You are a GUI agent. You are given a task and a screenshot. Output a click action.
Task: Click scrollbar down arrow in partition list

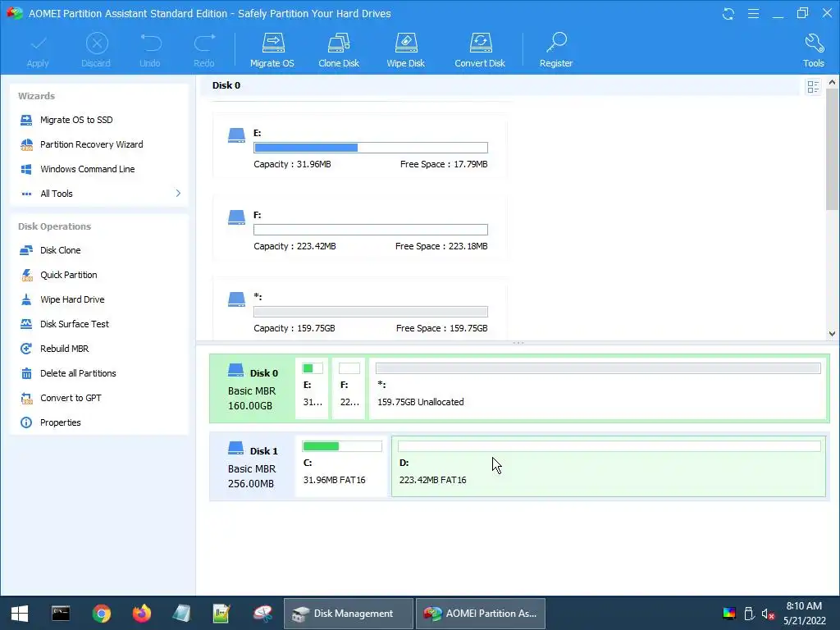[x=832, y=333]
